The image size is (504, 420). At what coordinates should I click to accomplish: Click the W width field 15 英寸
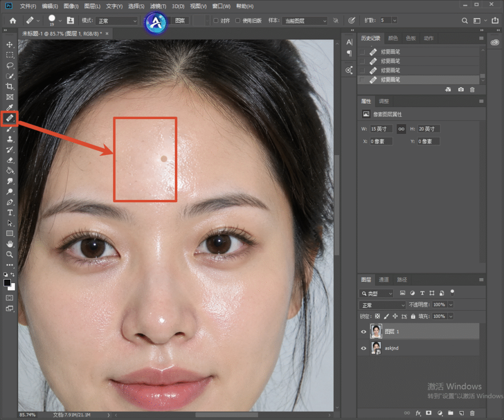pyautogui.click(x=381, y=129)
